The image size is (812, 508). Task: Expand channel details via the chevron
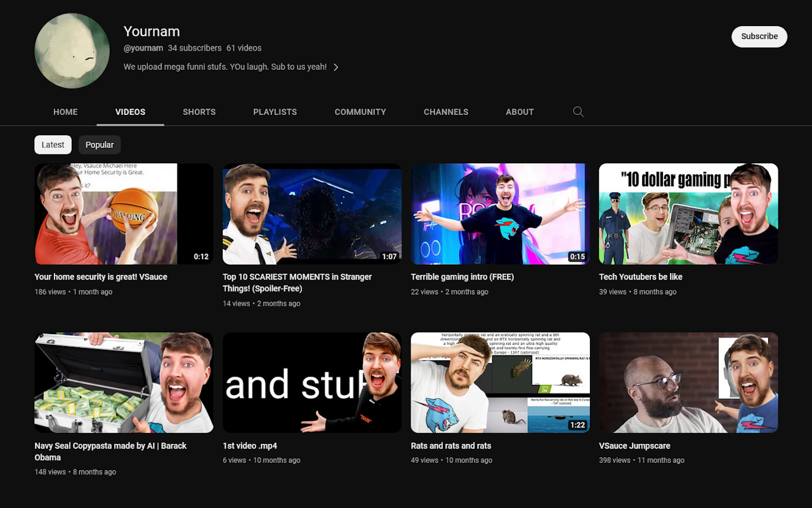336,67
